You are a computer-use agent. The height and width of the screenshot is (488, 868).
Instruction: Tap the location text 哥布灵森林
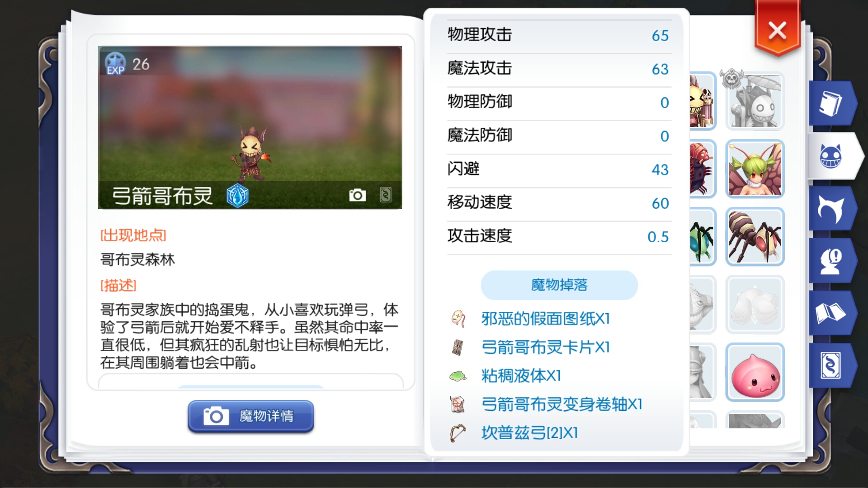coord(137,260)
